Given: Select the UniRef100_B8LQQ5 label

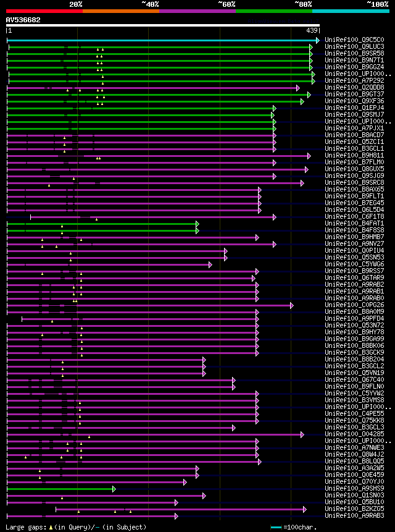Looking at the screenshot, I should tap(354, 462).
